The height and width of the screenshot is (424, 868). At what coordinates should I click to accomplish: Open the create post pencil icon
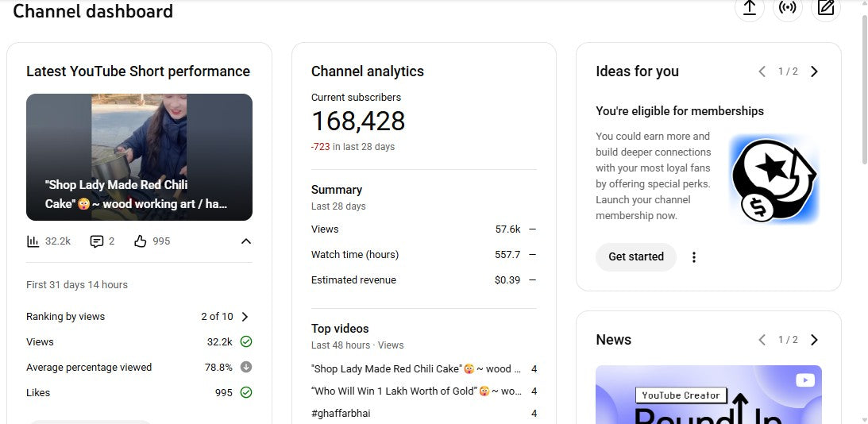(826, 8)
